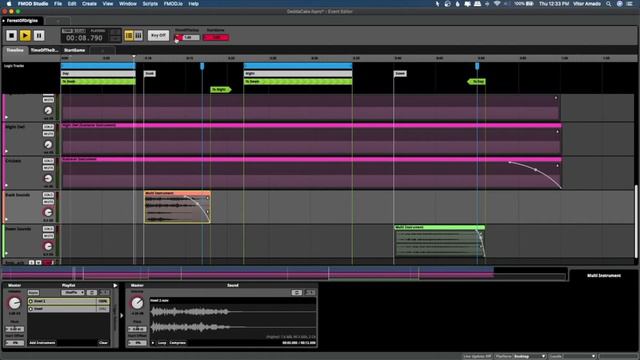640x360 pixels.
Task: Click Add Instrument in playlist
Action: [42, 343]
